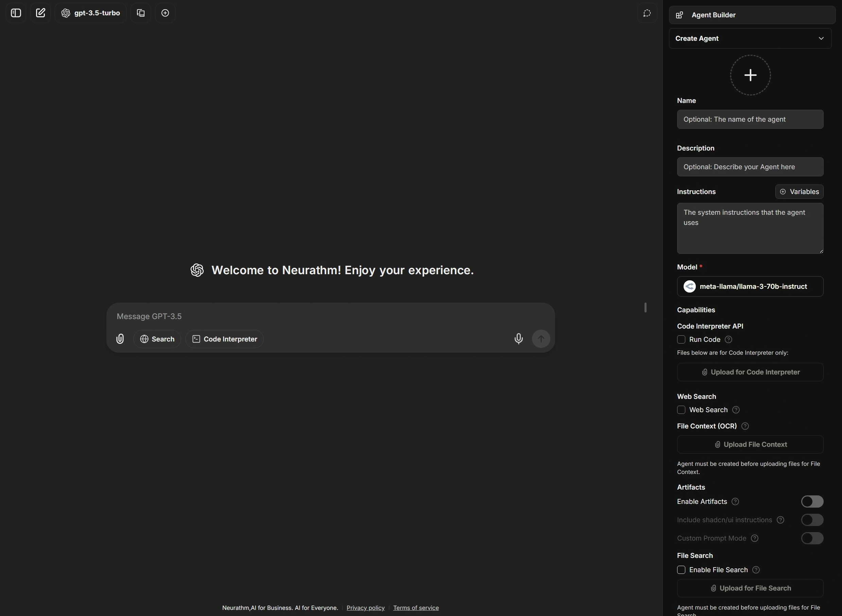Open the gpt-3.5-turbo model menu
This screenshot has width=842, height=616.
(91, 13)
